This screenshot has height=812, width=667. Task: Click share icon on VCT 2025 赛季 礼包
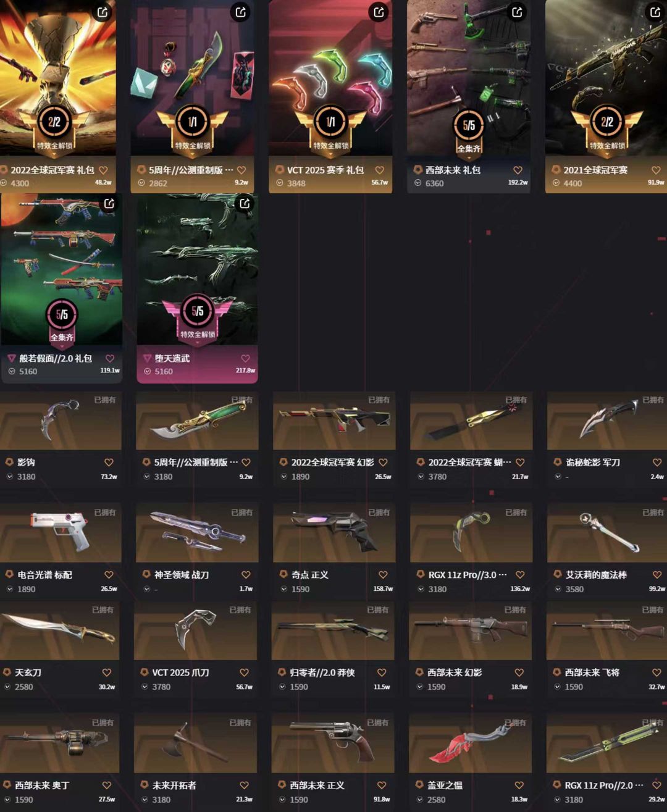[x=379, y=12]
